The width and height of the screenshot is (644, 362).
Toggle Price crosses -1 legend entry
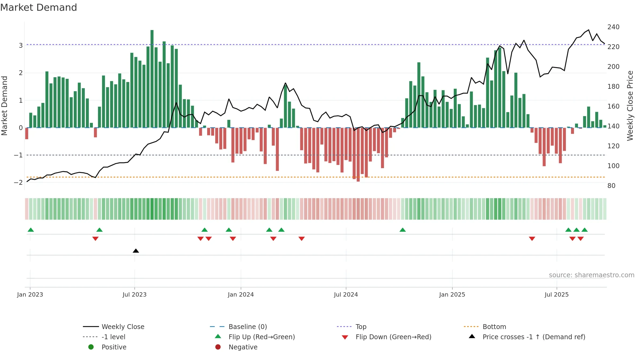click(527, 337)
